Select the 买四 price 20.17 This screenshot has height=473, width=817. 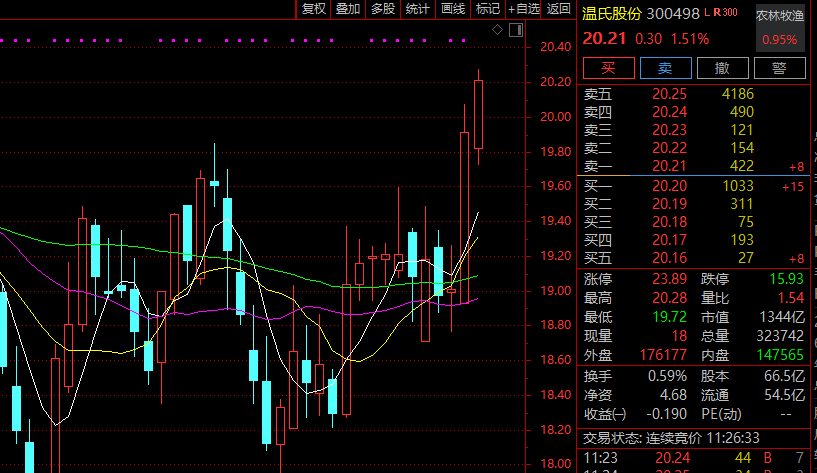[x=670, y=240]
